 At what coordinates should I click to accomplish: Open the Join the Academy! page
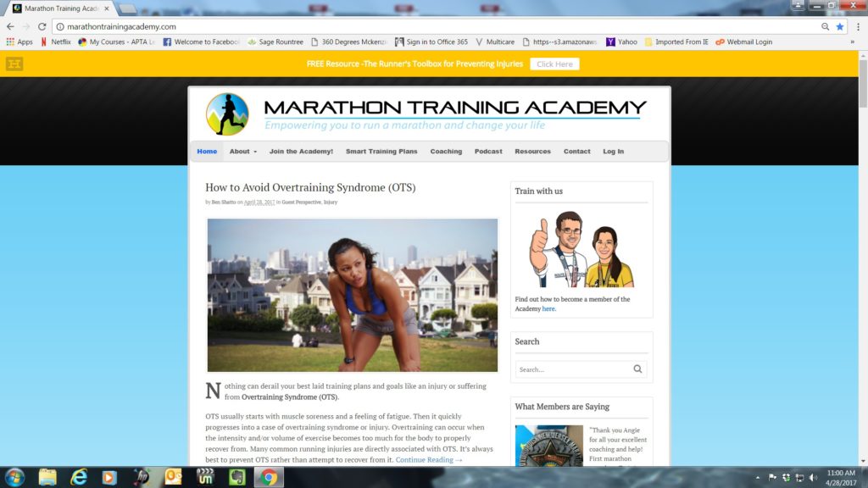pos(301,151)
